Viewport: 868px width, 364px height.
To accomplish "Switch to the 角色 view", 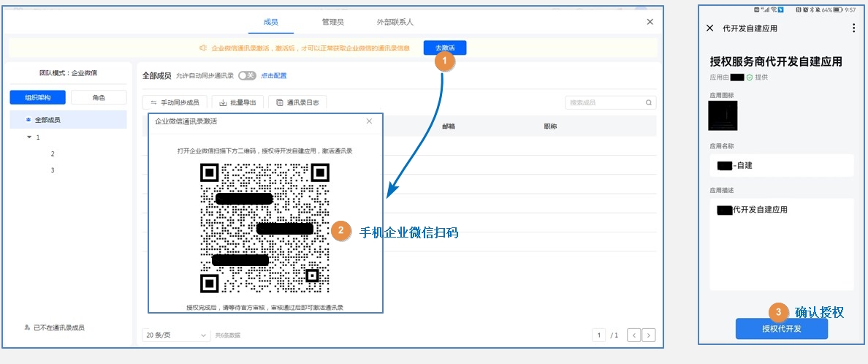I will (99, 98).
